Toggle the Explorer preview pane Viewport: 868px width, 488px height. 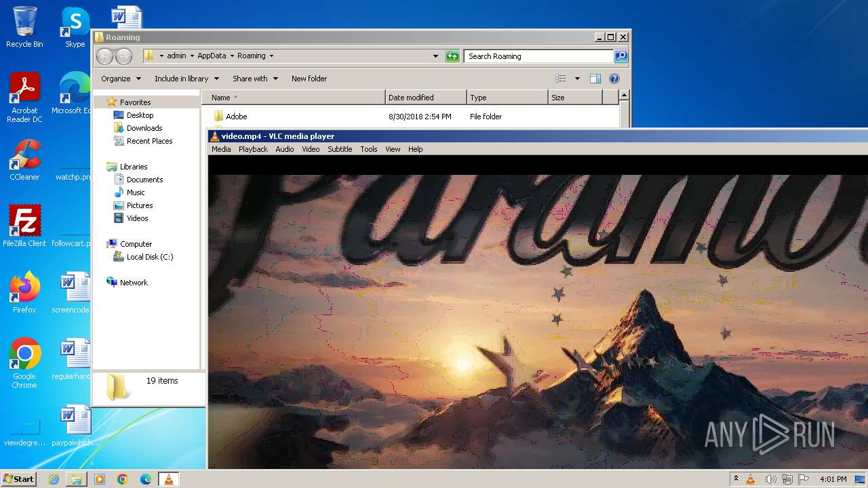point(595,79)
